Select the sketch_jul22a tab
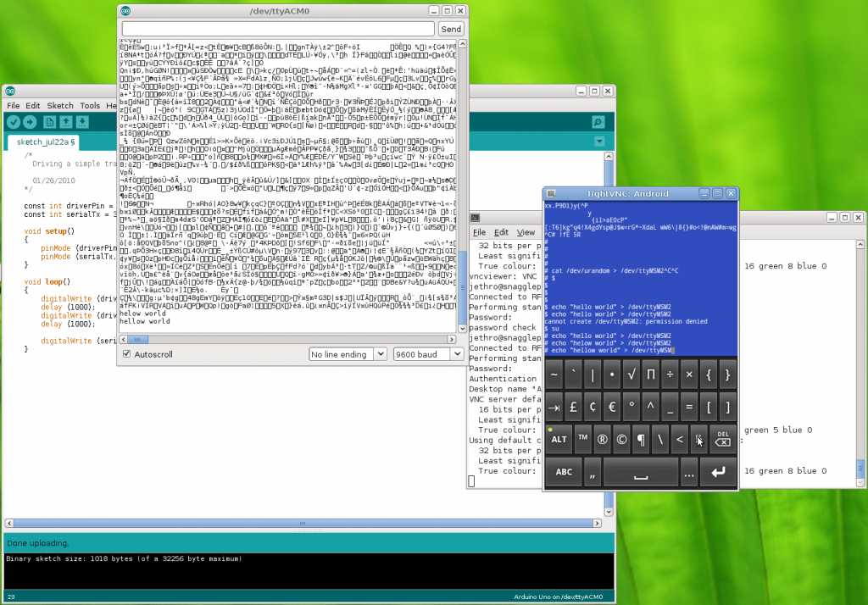868x605 pixels. coord(44,142)
